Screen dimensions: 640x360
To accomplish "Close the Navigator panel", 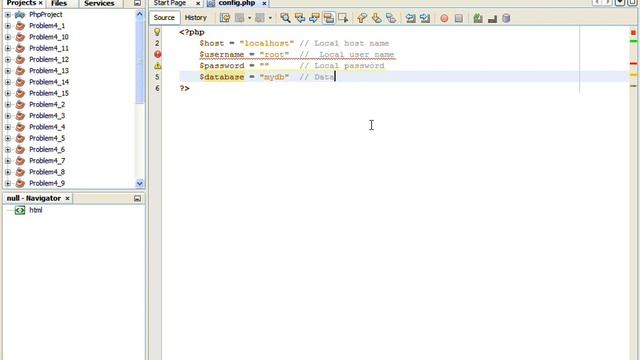I will (67, 198).
